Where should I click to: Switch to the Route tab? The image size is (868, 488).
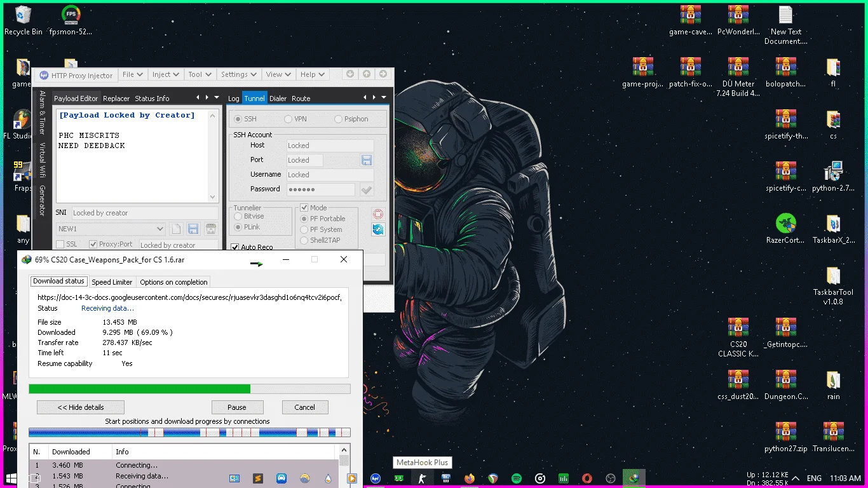[301, 98]
